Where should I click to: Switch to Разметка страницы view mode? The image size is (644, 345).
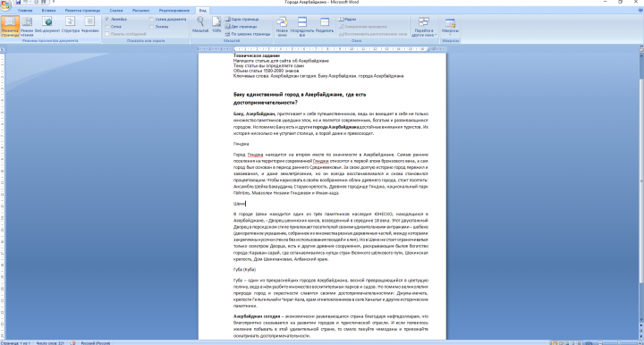coord(10,27)
